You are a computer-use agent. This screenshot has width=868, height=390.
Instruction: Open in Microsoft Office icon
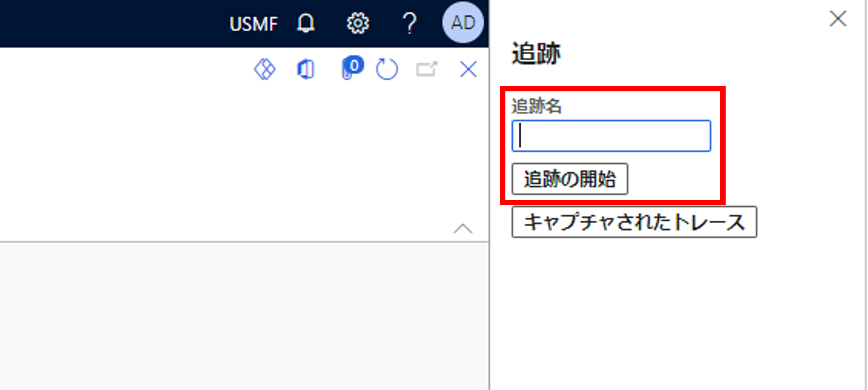tap(305, 70)
